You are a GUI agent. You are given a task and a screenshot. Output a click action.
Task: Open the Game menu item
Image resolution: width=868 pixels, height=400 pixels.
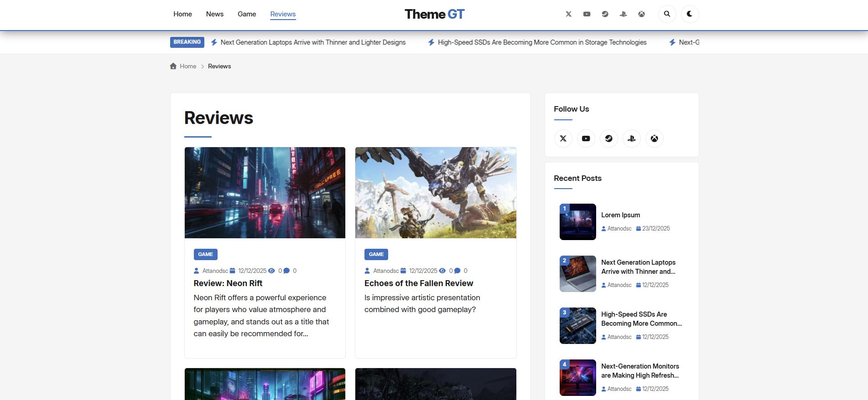click(247, 14)
